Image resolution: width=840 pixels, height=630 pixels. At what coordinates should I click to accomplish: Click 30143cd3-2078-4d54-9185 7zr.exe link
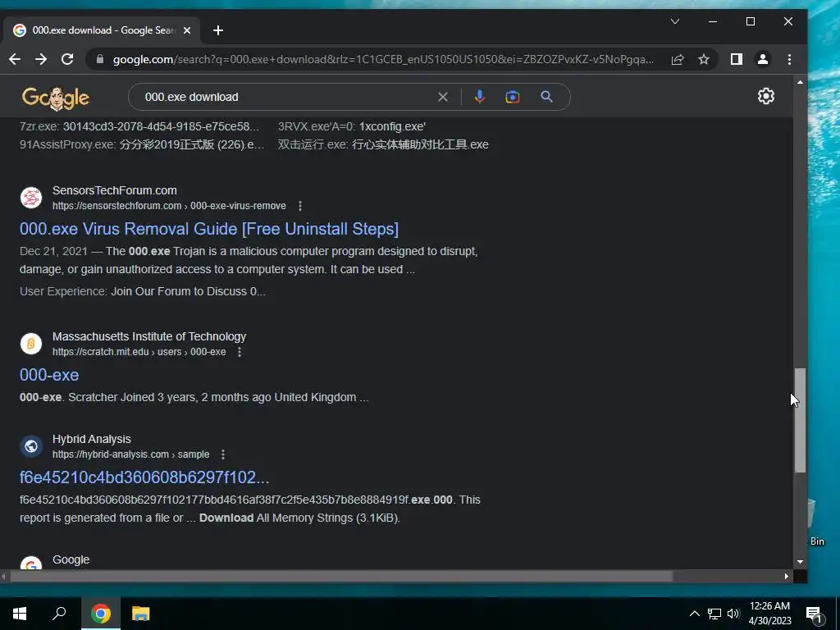(x=161, y=127)
